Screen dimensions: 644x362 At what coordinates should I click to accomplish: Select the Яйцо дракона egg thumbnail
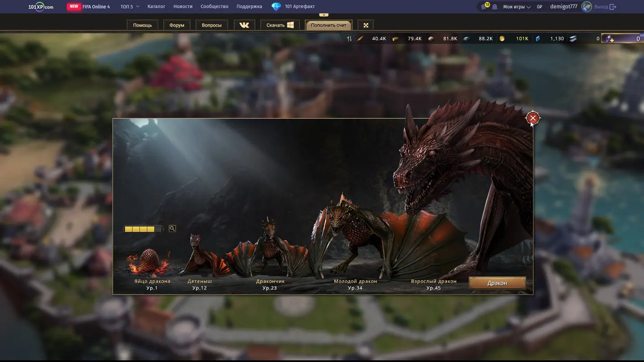click(150, 262)
